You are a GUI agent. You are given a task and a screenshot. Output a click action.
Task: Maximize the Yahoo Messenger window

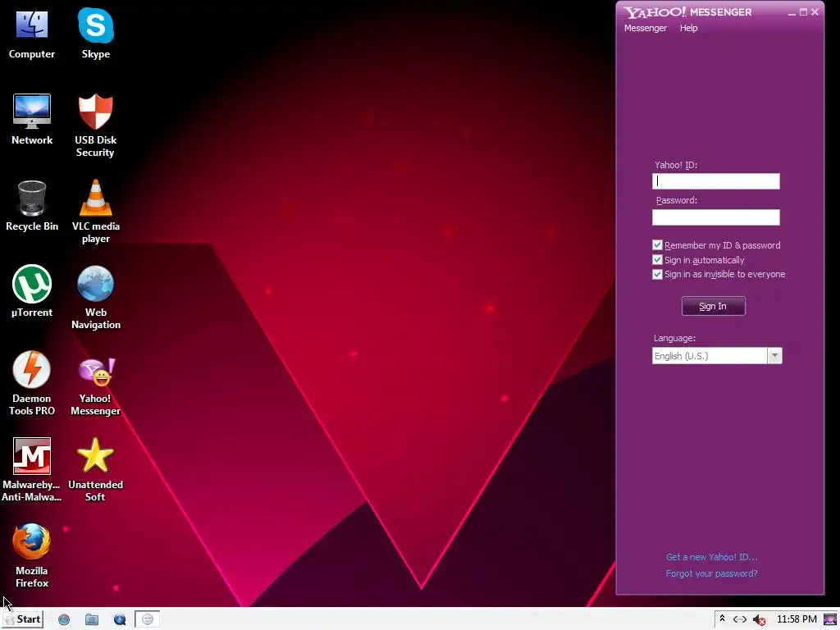(x=803, y=11)
